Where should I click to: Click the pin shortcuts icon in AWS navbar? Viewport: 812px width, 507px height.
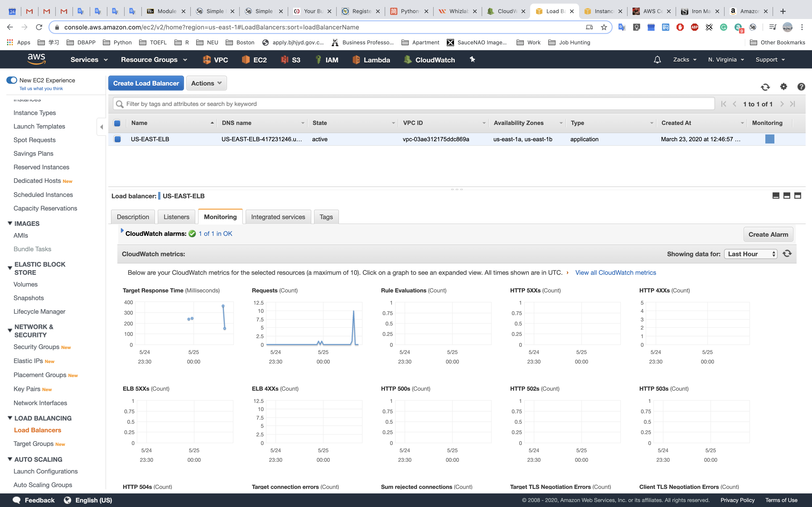click(472, 60)
